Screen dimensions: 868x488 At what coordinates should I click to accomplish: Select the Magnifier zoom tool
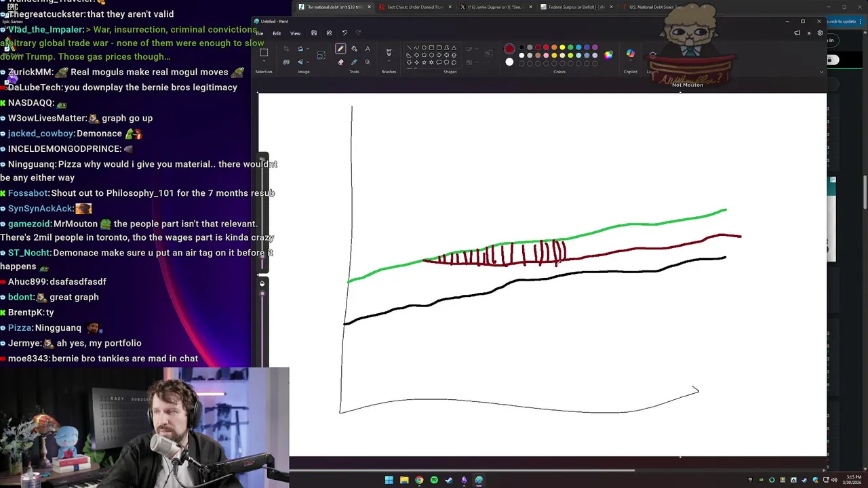coord(368,62)
